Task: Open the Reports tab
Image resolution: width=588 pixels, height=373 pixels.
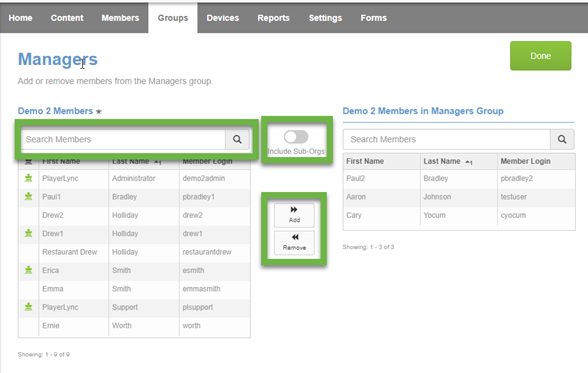Action: (x=273, y=18)
